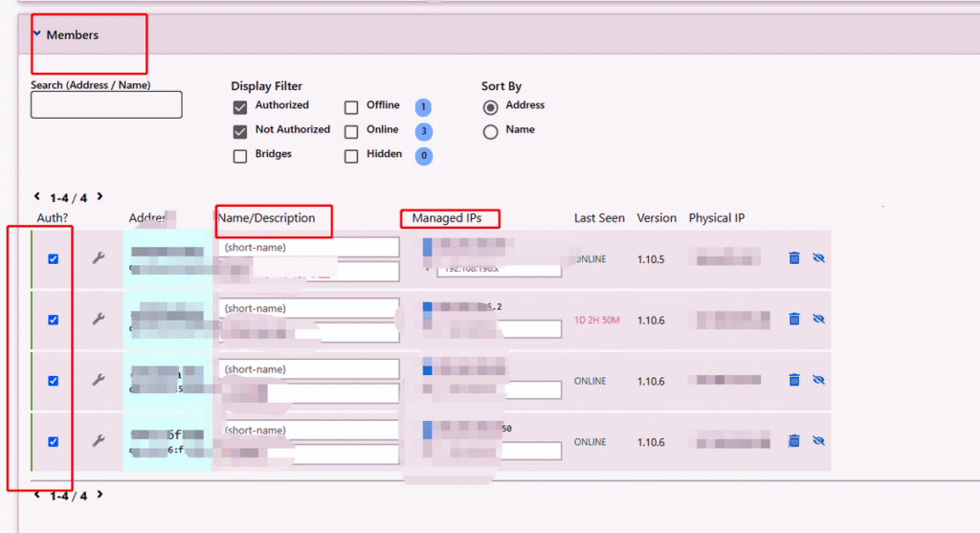Go to previous page using bottom pagination arrow
Screen dimensions: 980x533
pos(37,496)
